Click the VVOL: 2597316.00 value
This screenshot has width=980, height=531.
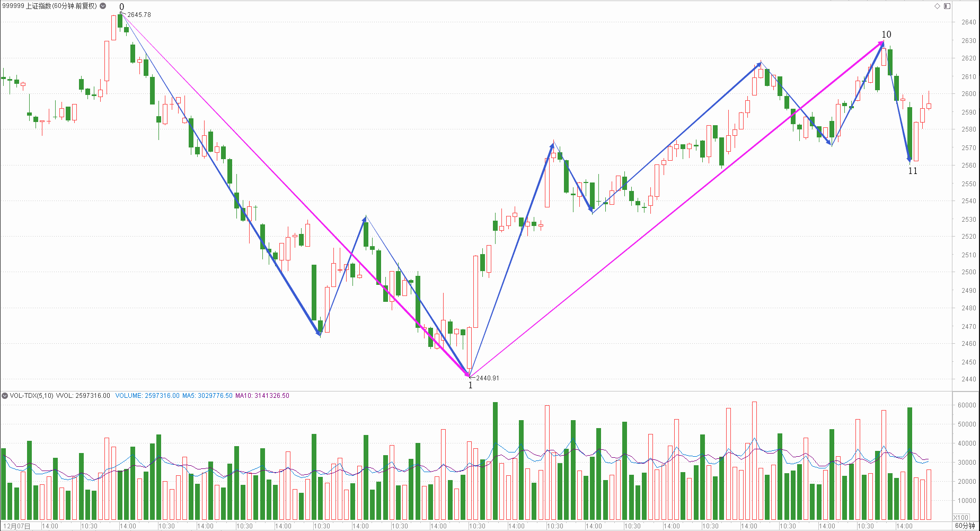pyautogui.click(x=83, y=396)
